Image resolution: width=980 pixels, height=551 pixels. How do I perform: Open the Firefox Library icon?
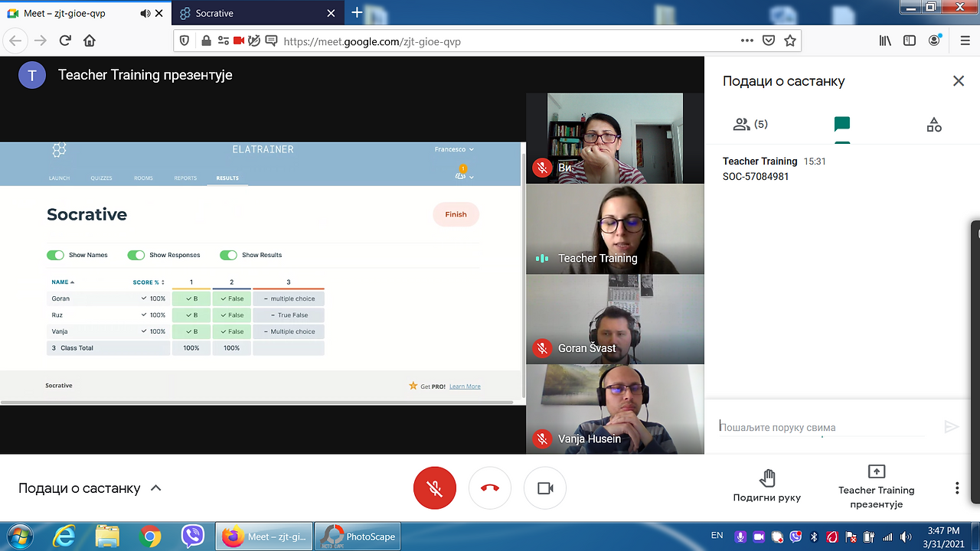coord(886,41)
